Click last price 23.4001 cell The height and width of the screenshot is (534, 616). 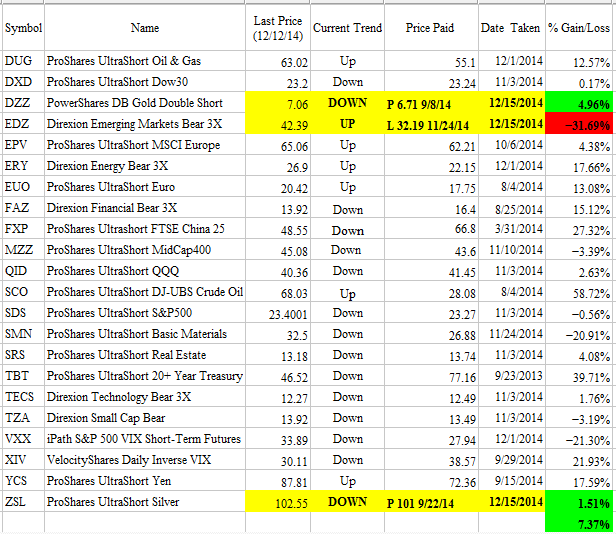coord(278,313)
